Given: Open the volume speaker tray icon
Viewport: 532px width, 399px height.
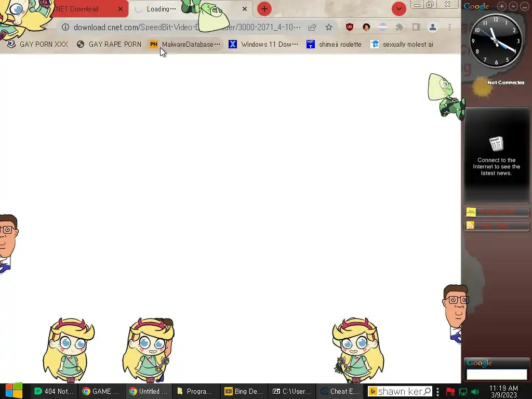Looking at the screenshot, I should coord(475,392).
